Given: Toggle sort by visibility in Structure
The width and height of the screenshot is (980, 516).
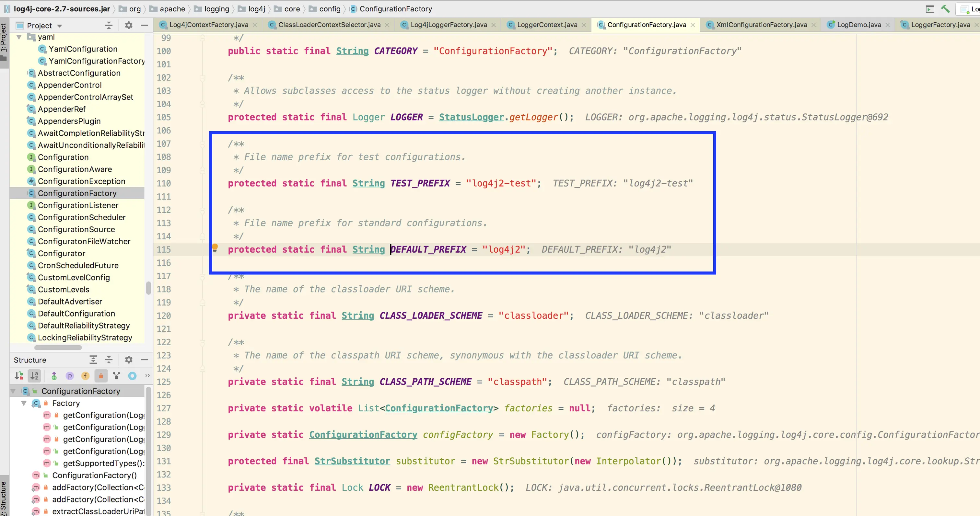Looking at the screenshot, I should coord(19,376).
